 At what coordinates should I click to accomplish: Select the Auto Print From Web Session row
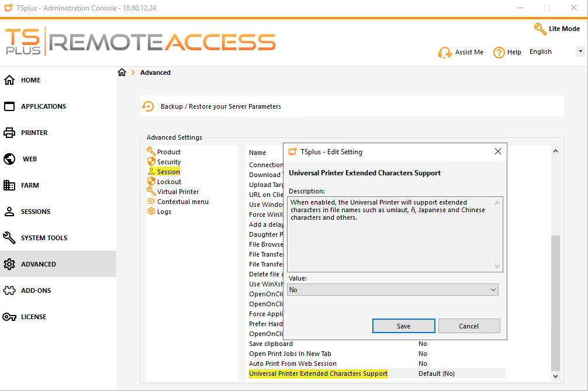point(293,364)
